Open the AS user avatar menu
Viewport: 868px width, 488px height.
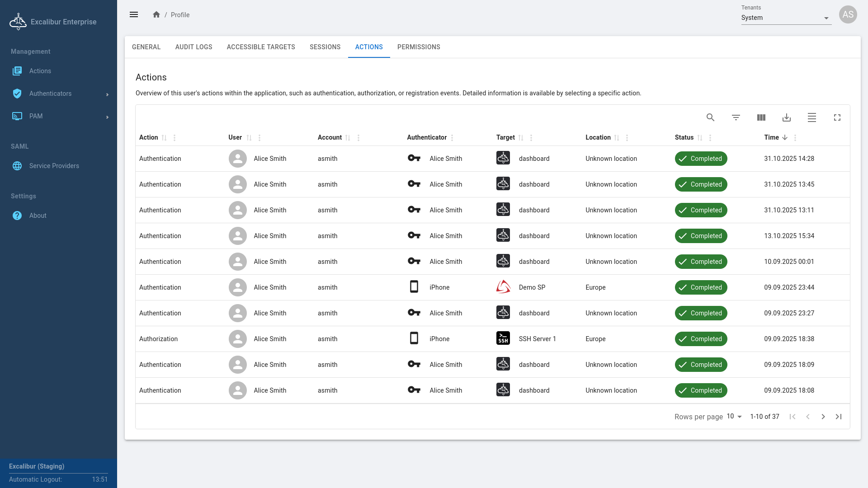click(x=848, y=14)
